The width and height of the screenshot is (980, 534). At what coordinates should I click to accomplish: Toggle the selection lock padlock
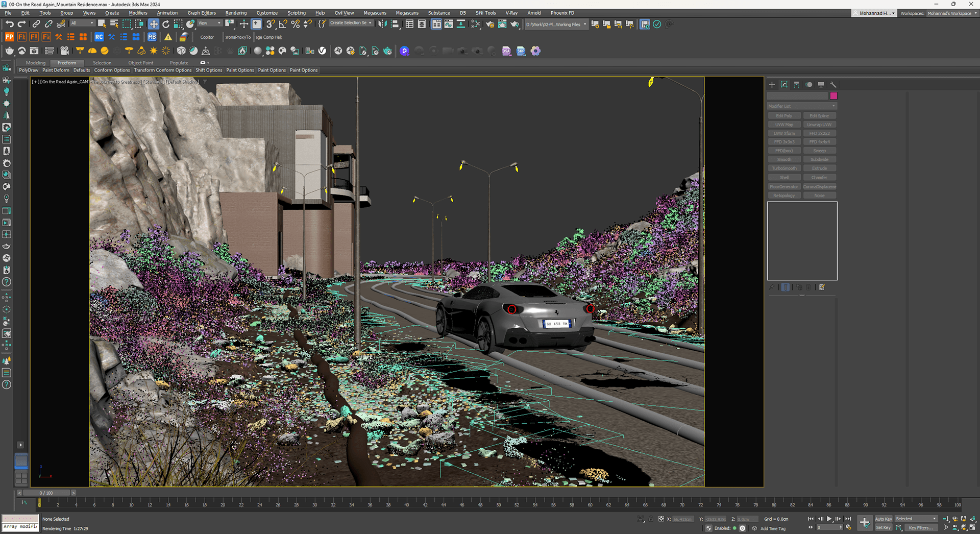coord(650,519)
